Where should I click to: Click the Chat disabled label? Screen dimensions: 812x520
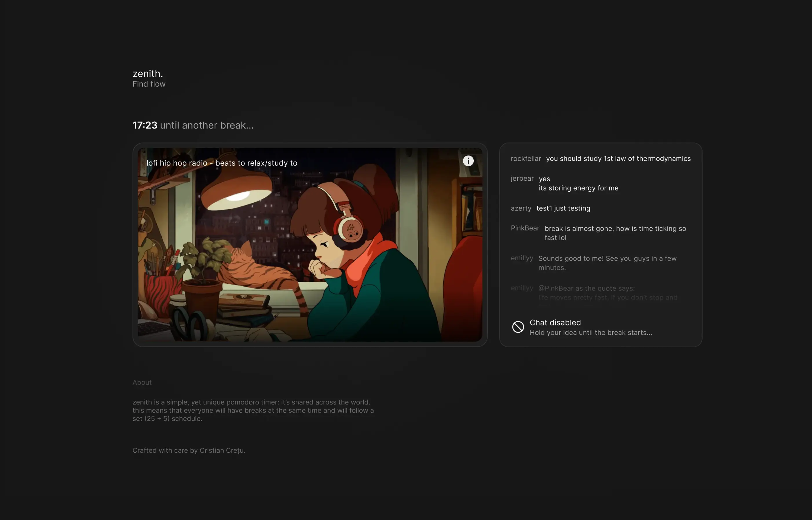pyautogui.click(x=555, y=323)
